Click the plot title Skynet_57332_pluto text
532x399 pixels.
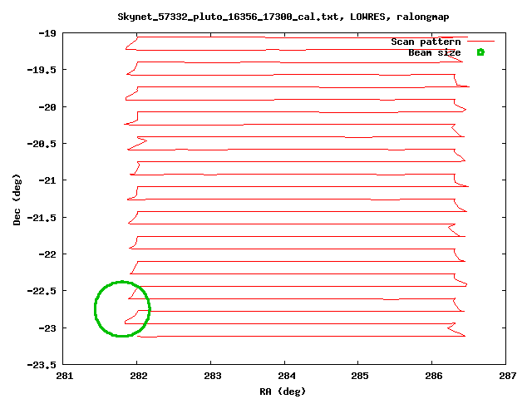[x=283, y=17]
